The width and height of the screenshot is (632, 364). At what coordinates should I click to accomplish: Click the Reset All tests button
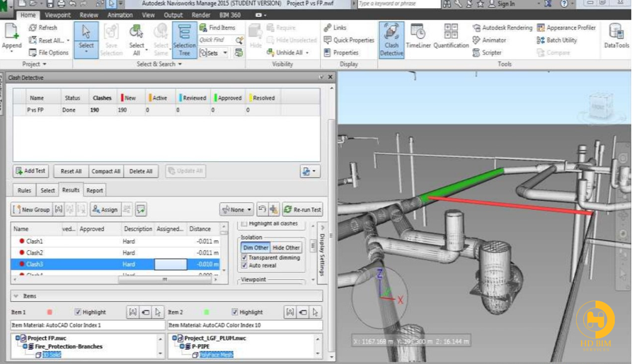(x=71, y=171)
